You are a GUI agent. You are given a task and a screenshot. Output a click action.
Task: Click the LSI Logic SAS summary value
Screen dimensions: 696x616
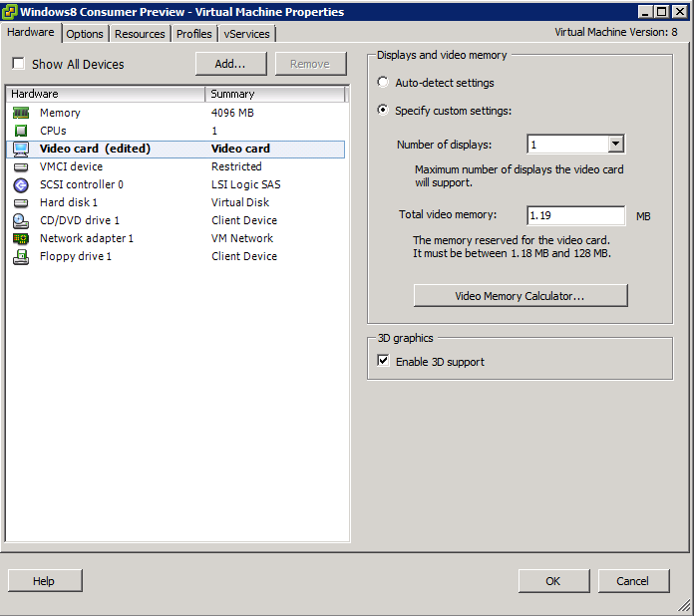pyautogui.click(x=246, y=184)
